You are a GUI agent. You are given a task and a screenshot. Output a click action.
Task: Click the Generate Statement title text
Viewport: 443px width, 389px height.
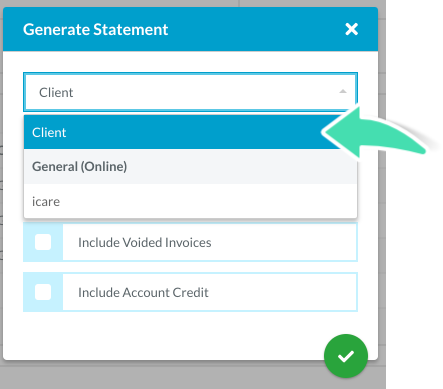tap(96, 29)
